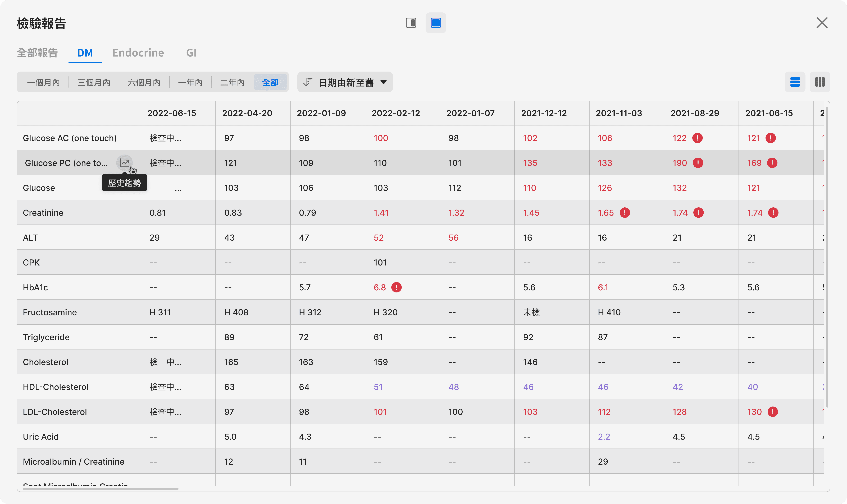Select the HDL-Cholesterol row label
Image resolution: width=847 pixels, height=504 pixels.
coord(55,387)
